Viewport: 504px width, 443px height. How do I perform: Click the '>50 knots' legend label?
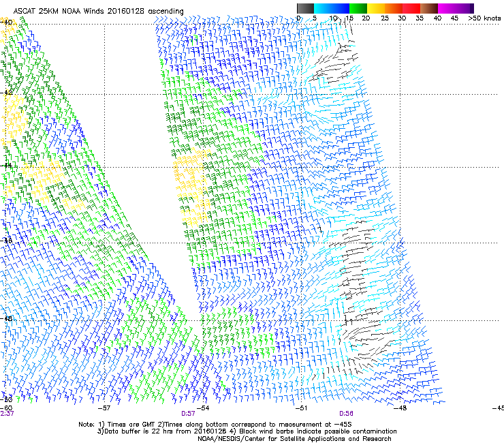point(484,18)
